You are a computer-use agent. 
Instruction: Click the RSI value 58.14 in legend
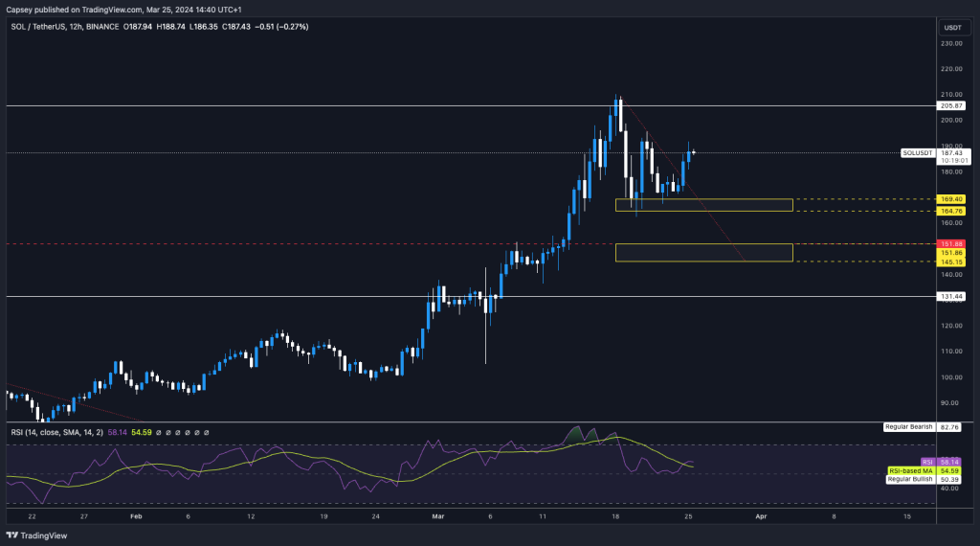[x=118, y=432]
